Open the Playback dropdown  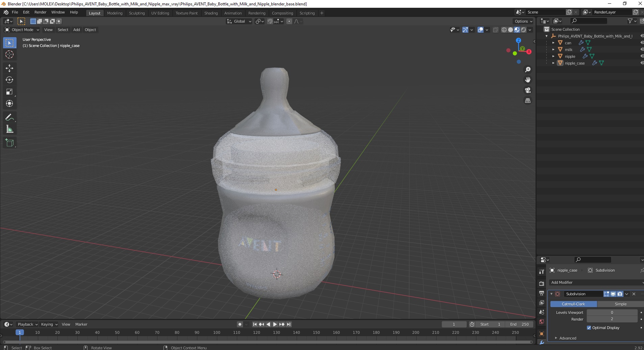click(27, 324)
